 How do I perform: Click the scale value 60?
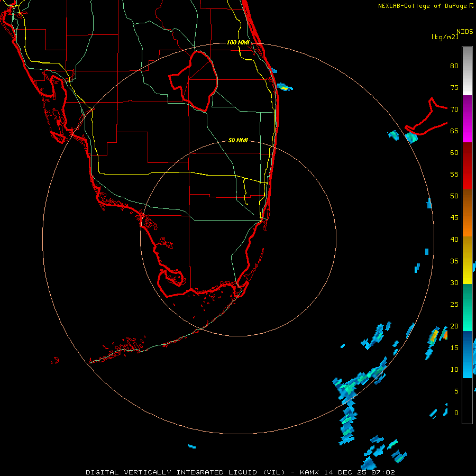tap(454, 153)
